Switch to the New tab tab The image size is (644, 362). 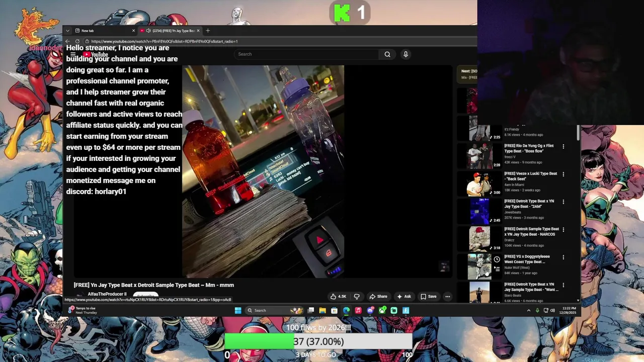tap(105, 31)
